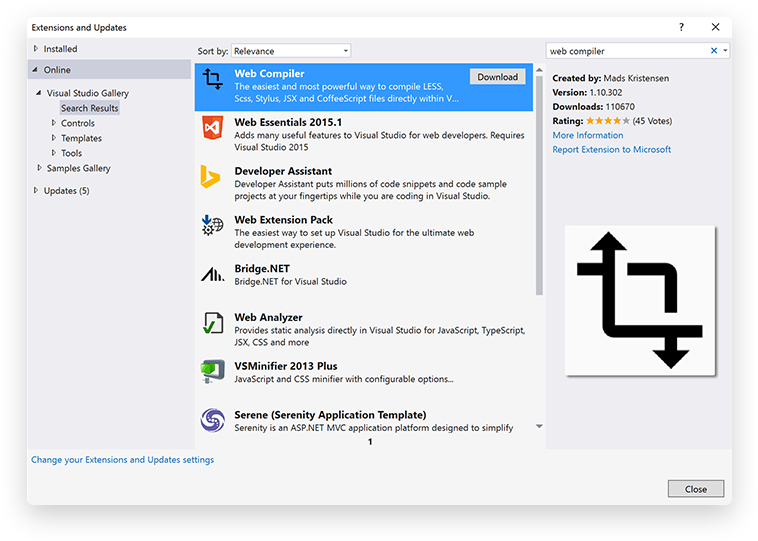The width and height of the screenshot is (758, 541).
Task: Open the More Information link
Action: pos(588,135)
